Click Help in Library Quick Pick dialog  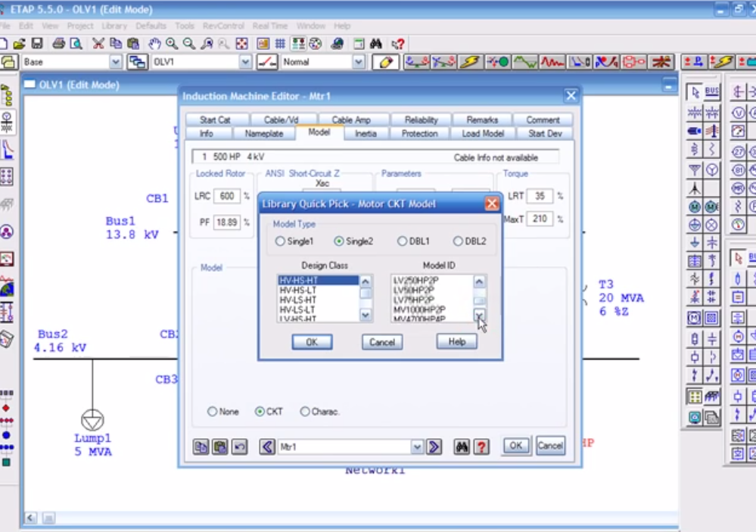pyautogui.click(x=456, y=341)
